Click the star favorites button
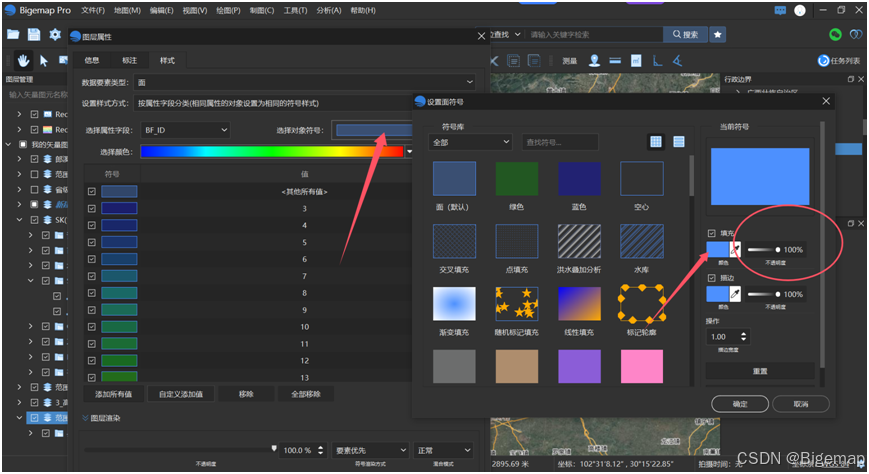Viewport: 869px width, 474px height. point(718,34)
